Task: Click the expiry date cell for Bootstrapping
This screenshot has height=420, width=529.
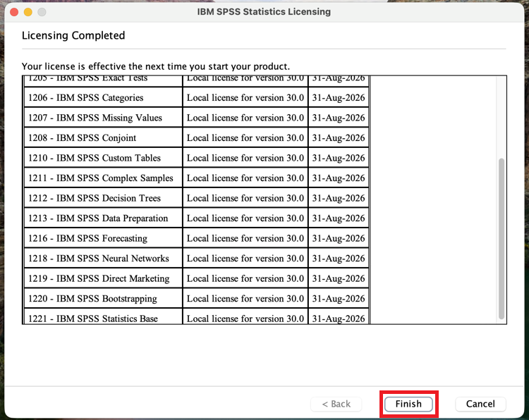Action: (339, 299)
